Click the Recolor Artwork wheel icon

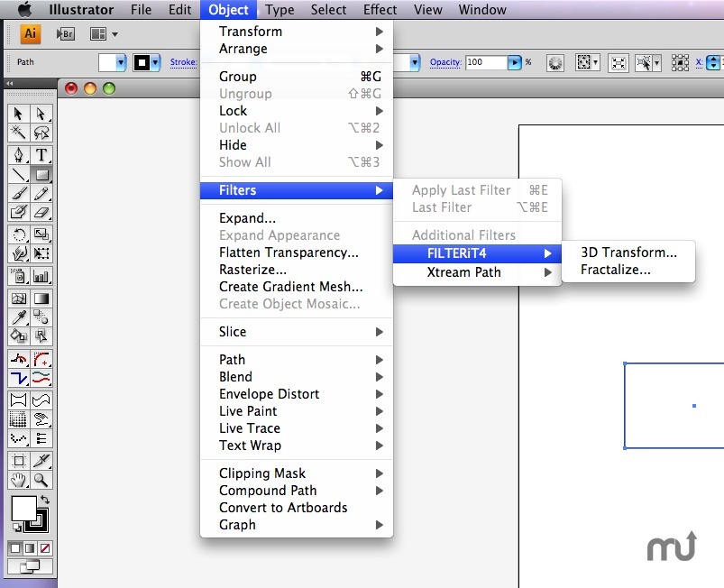click(x=555, y=62)
